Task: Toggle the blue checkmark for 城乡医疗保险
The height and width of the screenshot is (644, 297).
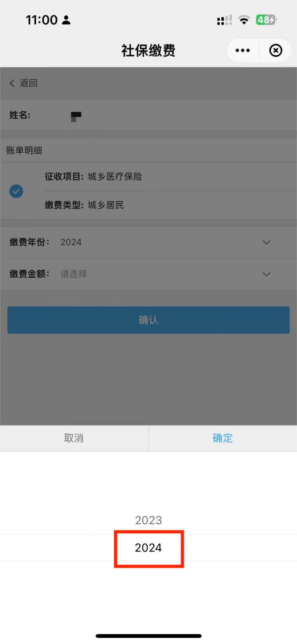Action: [16, 191]
